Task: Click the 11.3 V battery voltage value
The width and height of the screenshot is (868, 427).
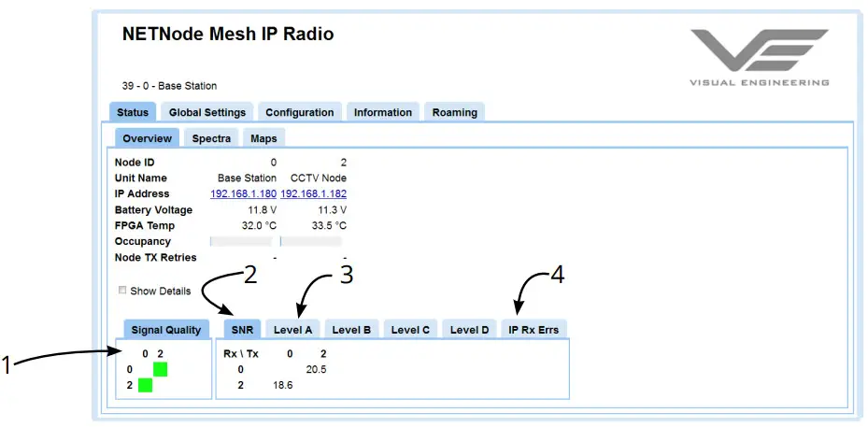Action: [x=333, y=210]
